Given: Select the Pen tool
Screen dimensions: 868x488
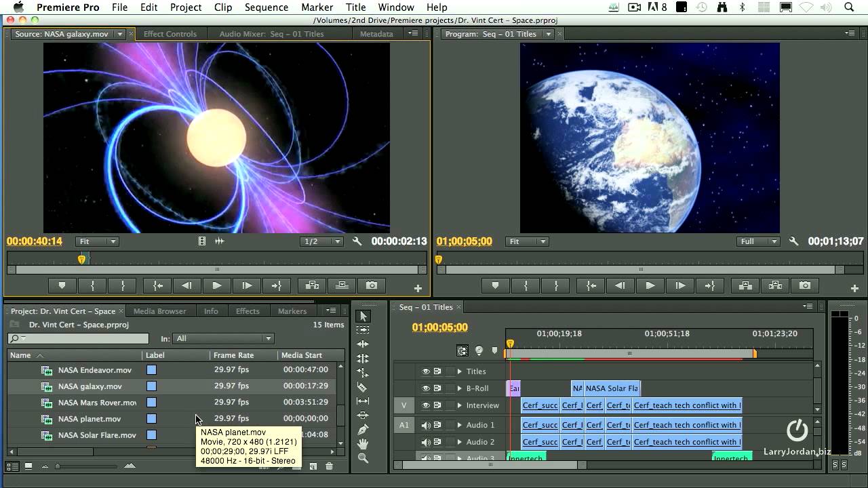Looking at the screenshot, I should point(363,429).
